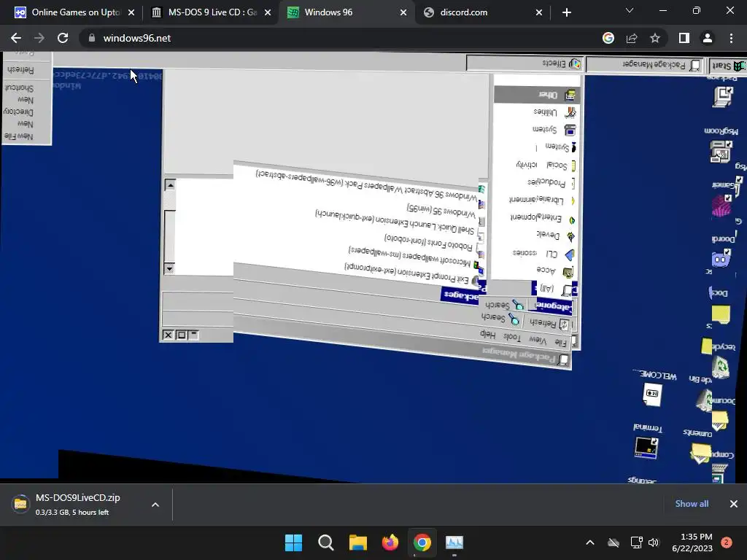Viewport: 747px width, 560px height.
Task: Open the Help menu in Package Manager
Action: click(487, 334)
